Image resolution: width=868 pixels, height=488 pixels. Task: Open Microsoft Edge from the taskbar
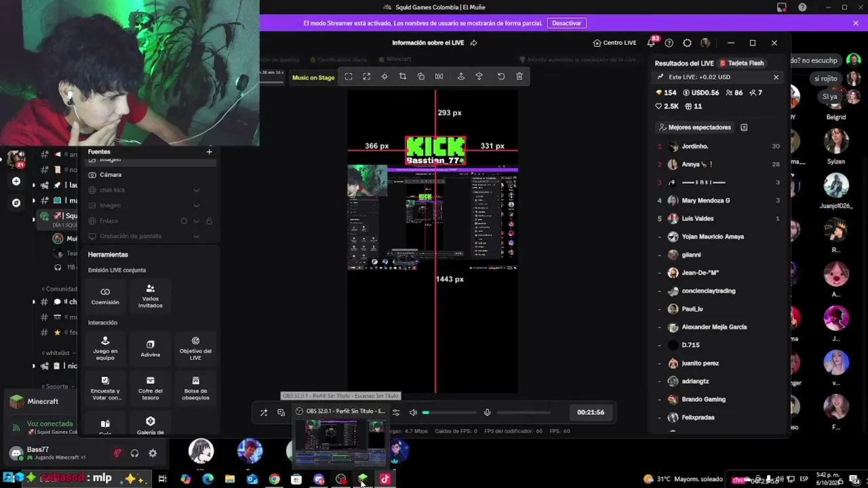coord(208,479)
